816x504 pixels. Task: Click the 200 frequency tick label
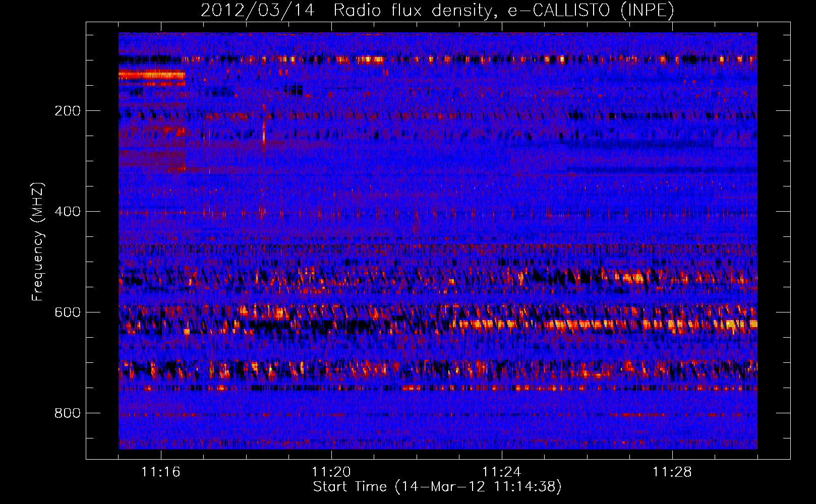(x=68, y=111)
